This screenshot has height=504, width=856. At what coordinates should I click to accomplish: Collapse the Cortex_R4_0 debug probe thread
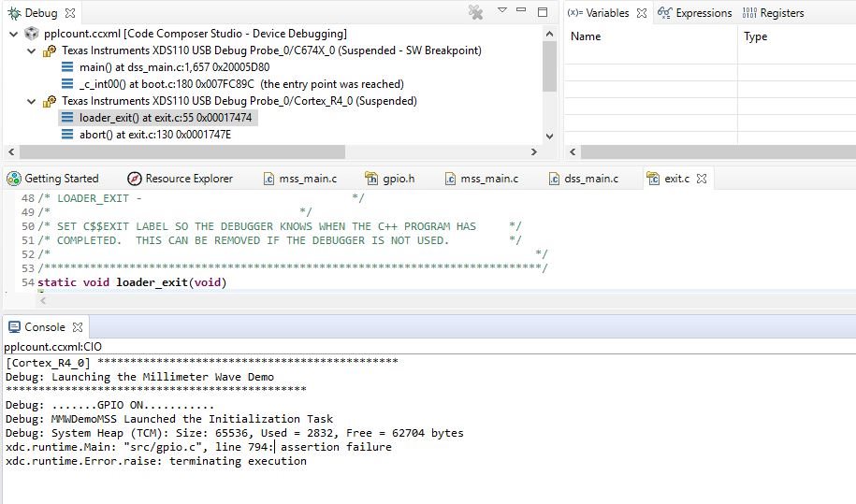31,101
